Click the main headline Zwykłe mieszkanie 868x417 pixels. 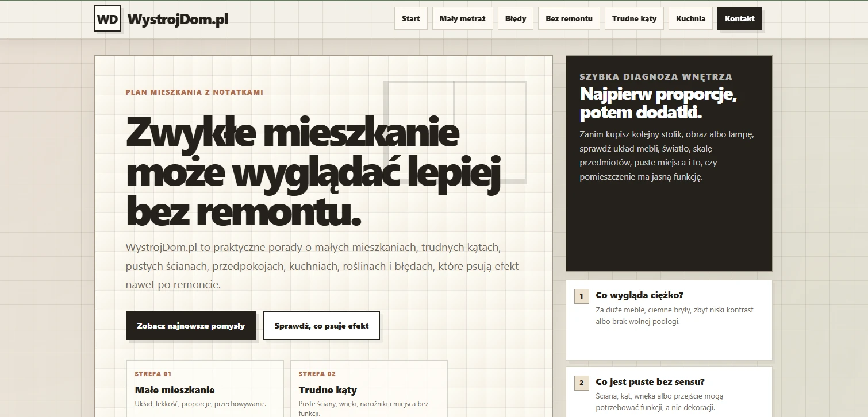tap(313, 172)
